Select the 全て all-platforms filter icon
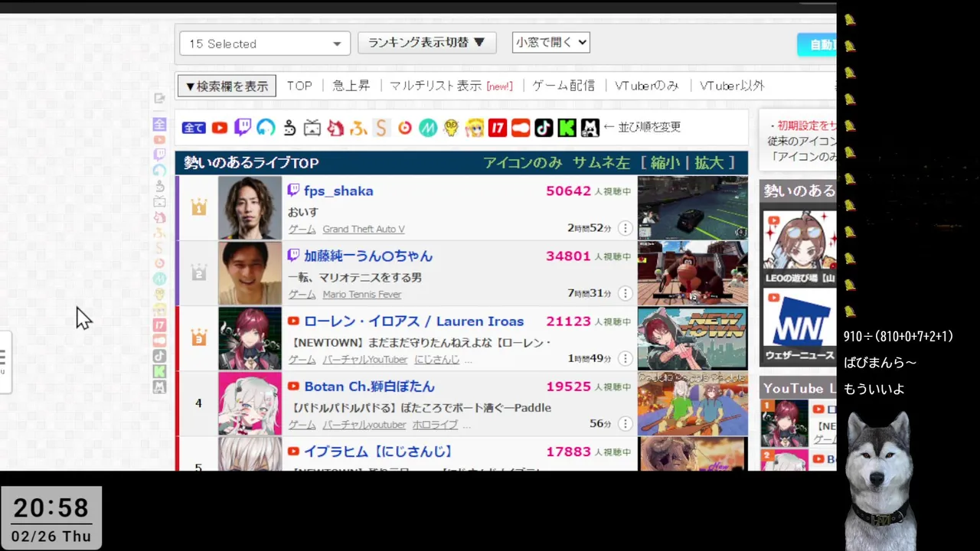Image resolution: width=980 pixels, height=551 pixels. pos(194,128)
